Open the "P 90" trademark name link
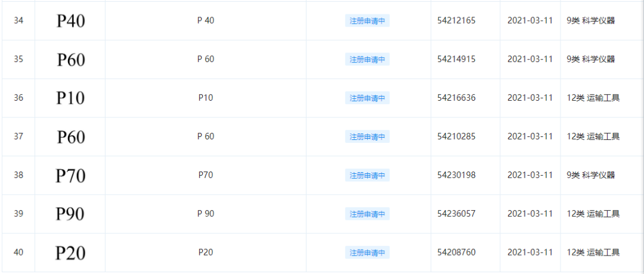Image resolution: width=644 pixels, height=274 pixels. click(x=206, y=213)
